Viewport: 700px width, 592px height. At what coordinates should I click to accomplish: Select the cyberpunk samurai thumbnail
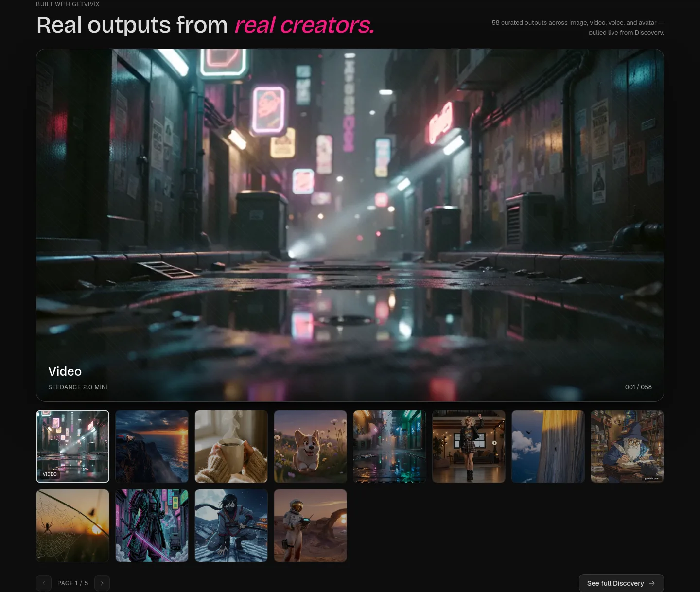[152, 525]
